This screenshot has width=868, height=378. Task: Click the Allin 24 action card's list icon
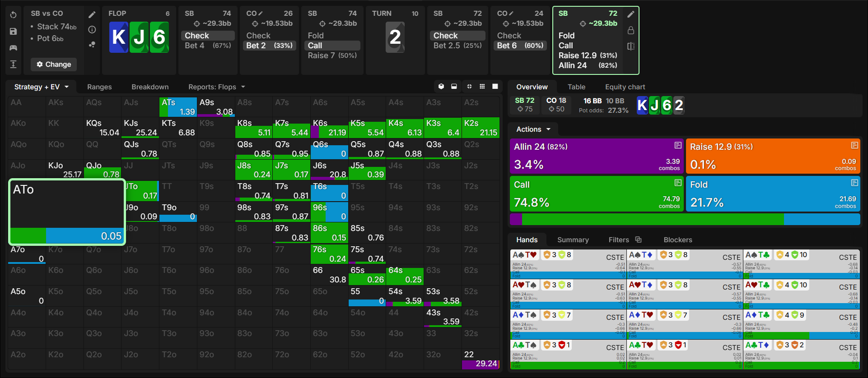pyautogui.click(x=678, y=145)
